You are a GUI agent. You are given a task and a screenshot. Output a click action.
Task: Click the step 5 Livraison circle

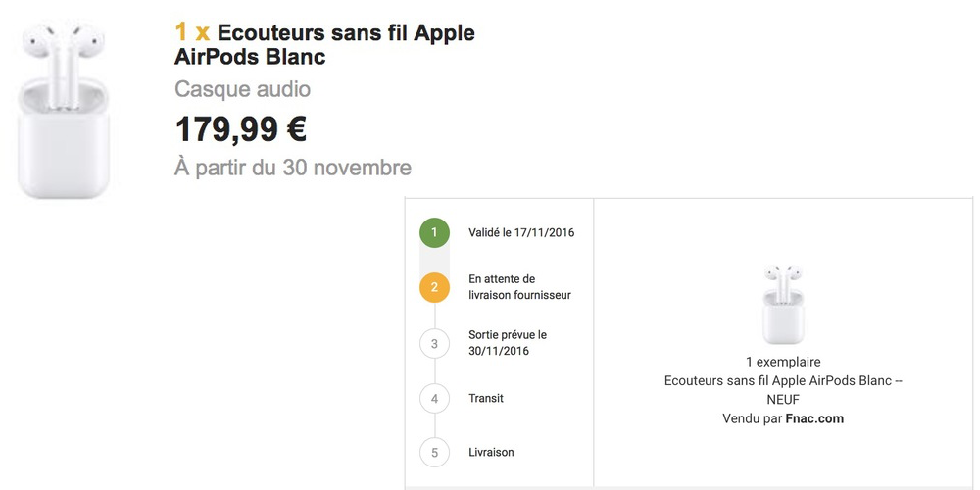[x=434, y=452]
